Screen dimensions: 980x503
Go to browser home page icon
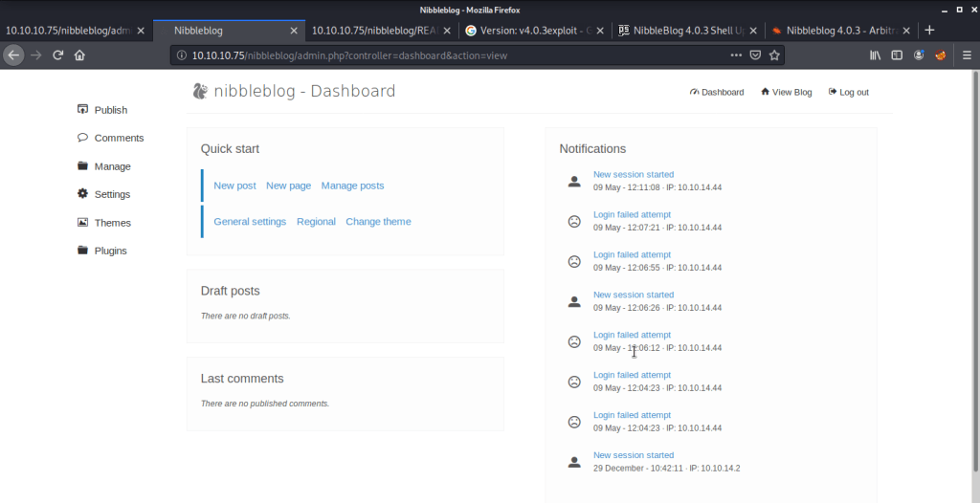click(x=79, y=55)
